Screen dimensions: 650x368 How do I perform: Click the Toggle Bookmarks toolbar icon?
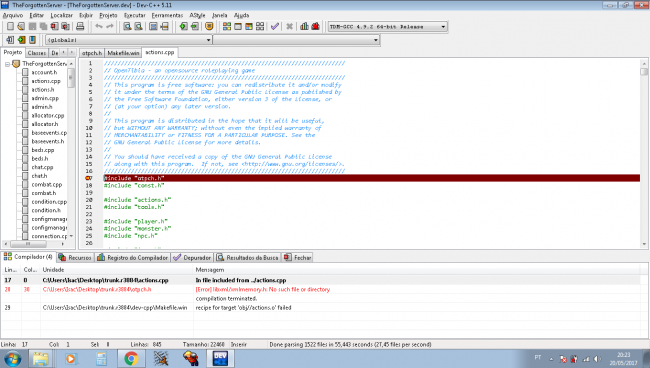coord(21,40)
